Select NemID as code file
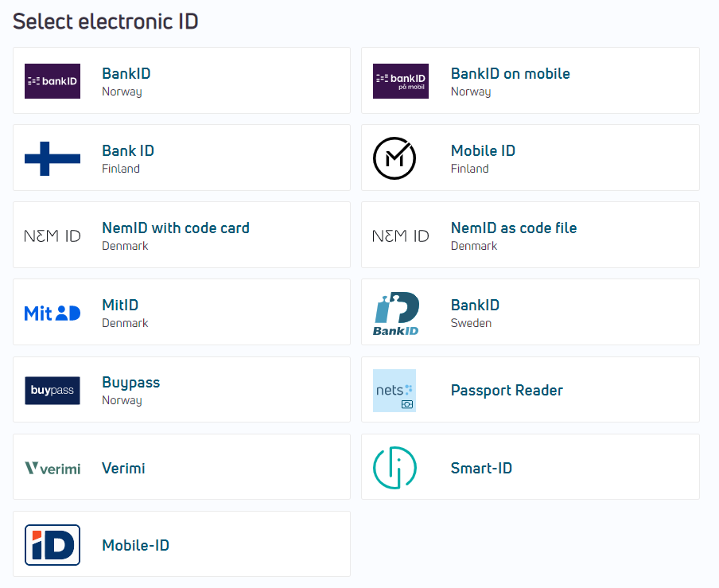This screenshot has width=719, height=588. coord(530,235)
